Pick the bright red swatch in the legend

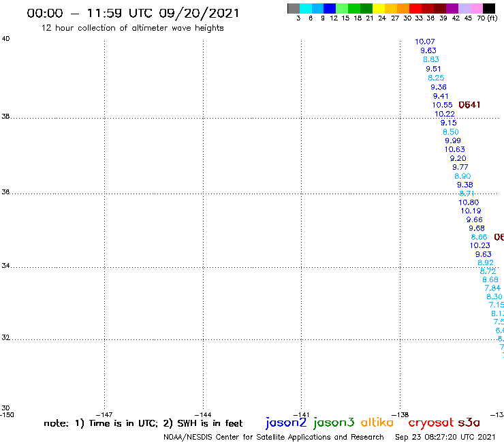(x=415, y=9)
